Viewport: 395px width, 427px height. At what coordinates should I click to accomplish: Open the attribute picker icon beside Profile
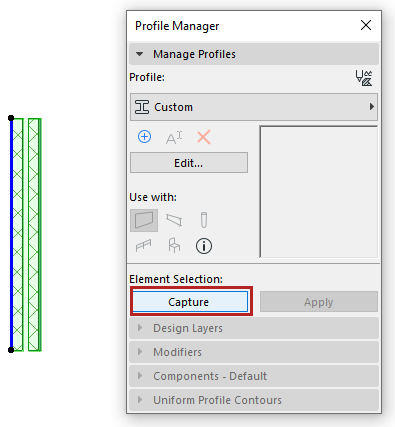[364, 78]
